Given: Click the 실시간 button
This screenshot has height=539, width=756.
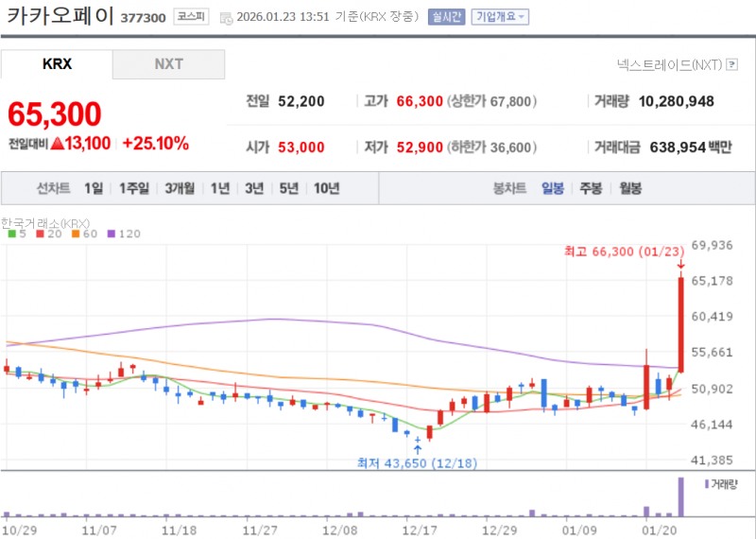Looking at the screenshot, I should click(x=446, y=17).
